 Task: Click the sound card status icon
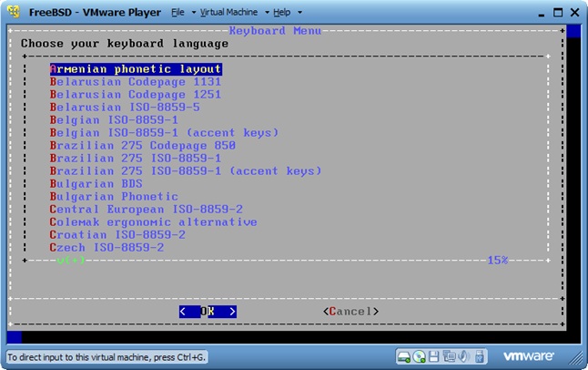point(463,356)
